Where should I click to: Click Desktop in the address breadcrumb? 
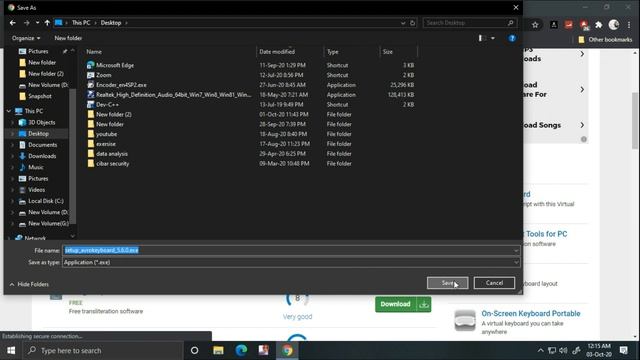[111, 23]
